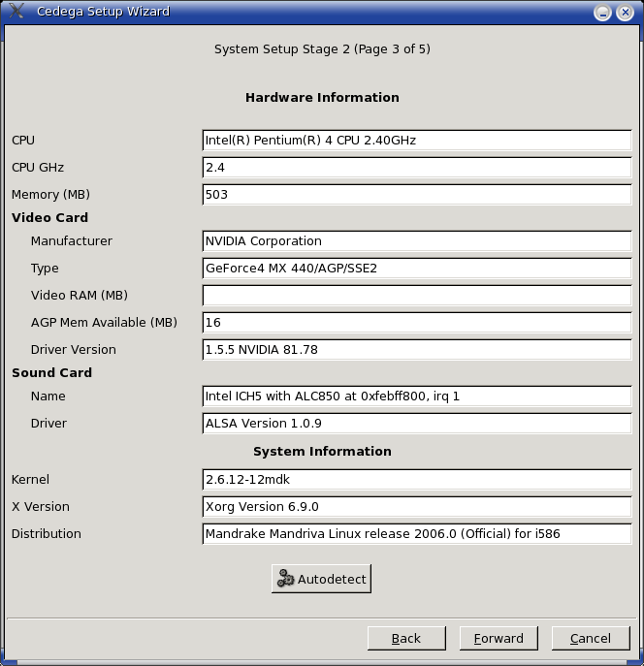The height and width of the screenshot is (666, 644).
Task: Go Forward to the next page
Action: click(499, 638)
